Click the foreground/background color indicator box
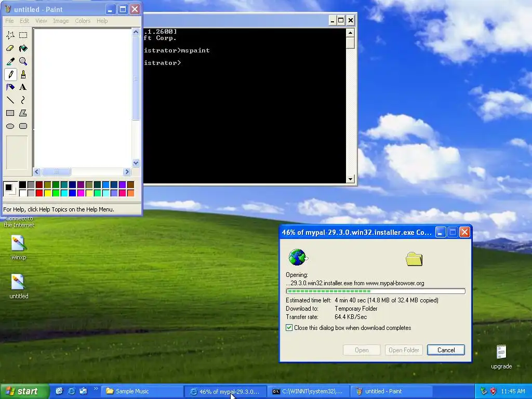Viewport: 532px width, 399px height. coord(10,189)
